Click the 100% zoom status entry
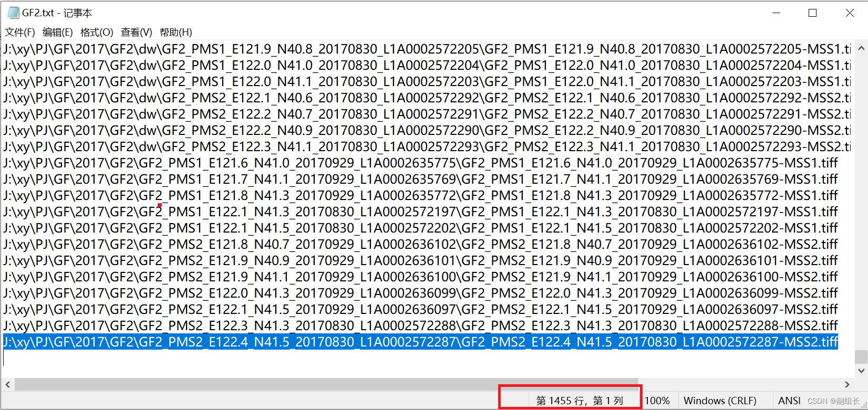The height and width of the screenshot is (410, 868). click(x=657, y=401)
